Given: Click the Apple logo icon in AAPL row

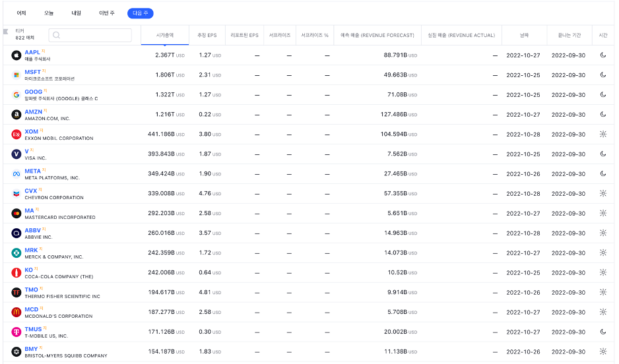Looking at the screenshot, I should 16,55.
